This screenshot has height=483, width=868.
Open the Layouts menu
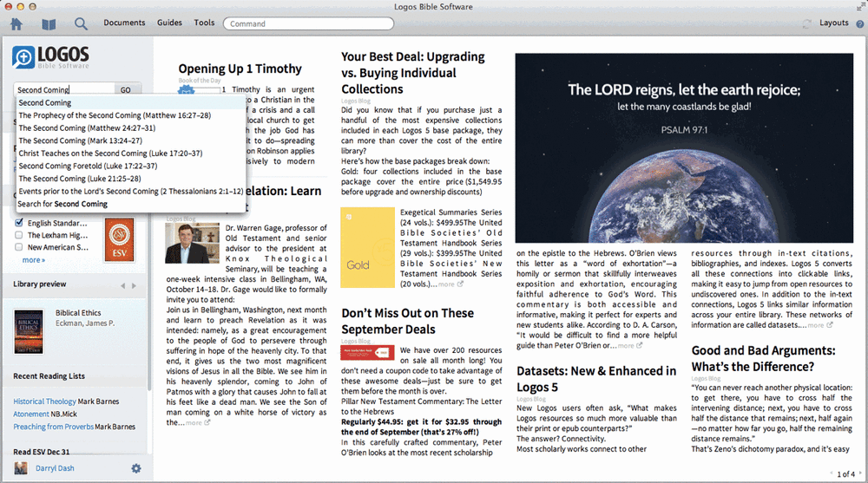click(833, 23)
